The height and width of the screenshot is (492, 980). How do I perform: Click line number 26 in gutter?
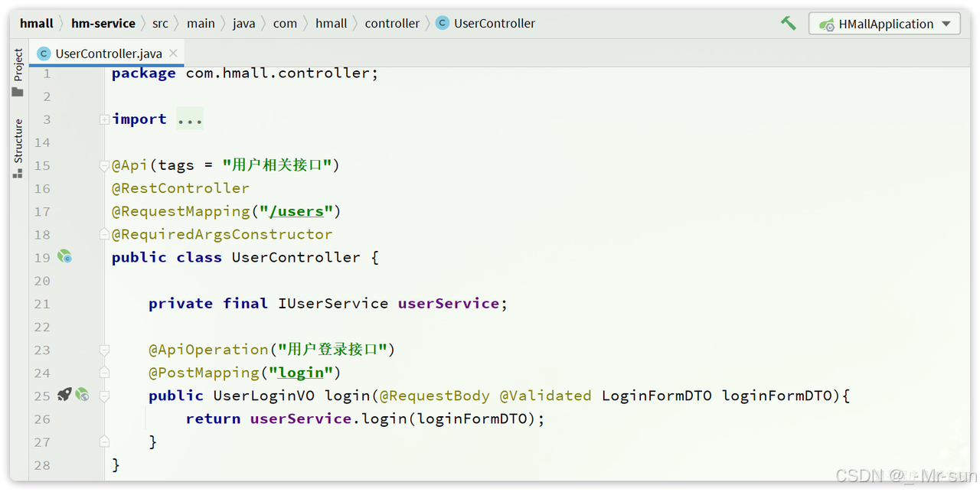coord(42,419)
